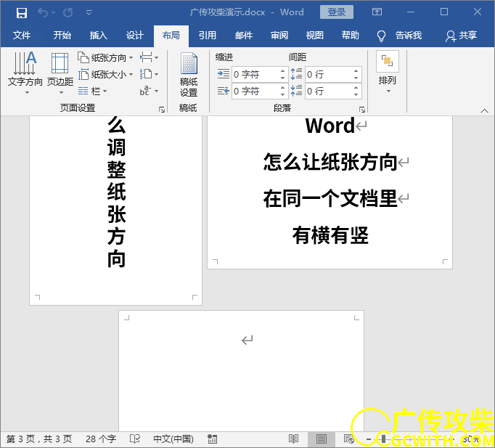The width and height of the screenshot is (495, 448).
Task: Click the 共享 share button
Action: 461,36
